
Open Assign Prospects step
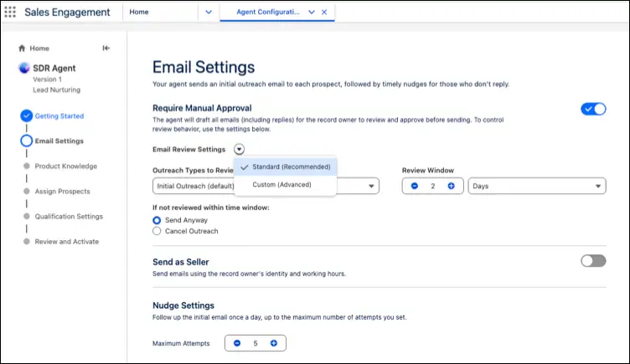(62, 192)
